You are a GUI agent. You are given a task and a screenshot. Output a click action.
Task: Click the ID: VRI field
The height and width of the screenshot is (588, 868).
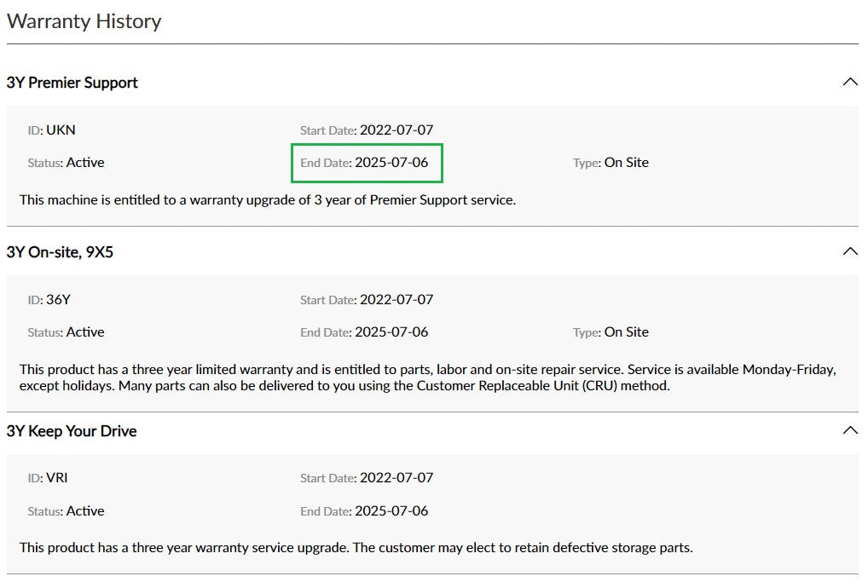click(48, 478)
